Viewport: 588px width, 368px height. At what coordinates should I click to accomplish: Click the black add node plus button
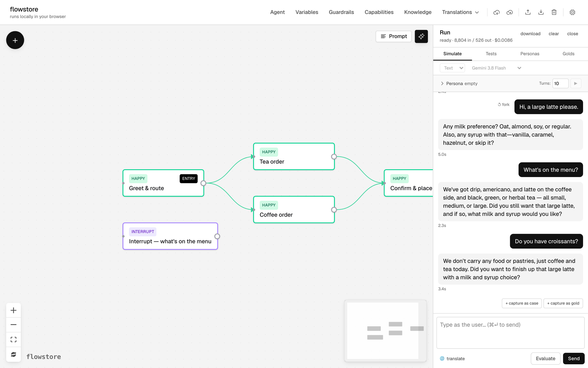coord(15,40)
